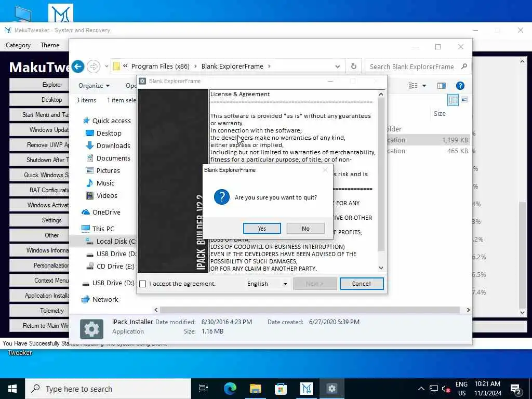Click the ENG US language indicator
The image size is (532, 399).
point(461,389)
